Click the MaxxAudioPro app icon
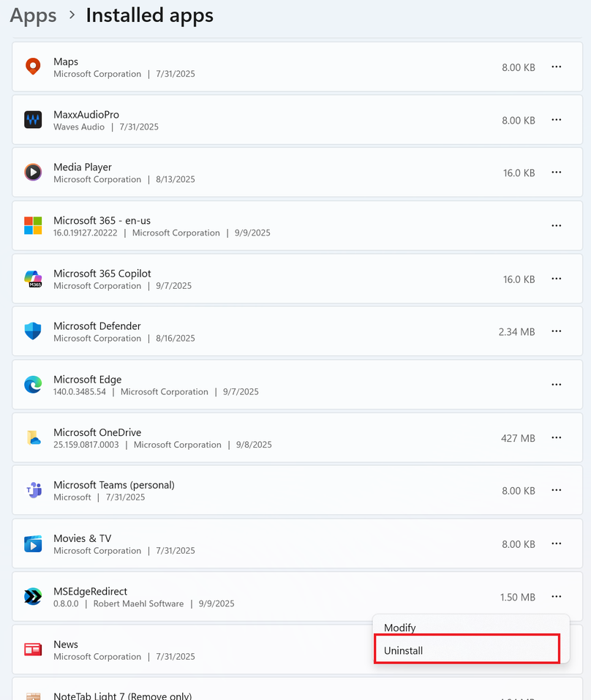 (x=33, y=120)
